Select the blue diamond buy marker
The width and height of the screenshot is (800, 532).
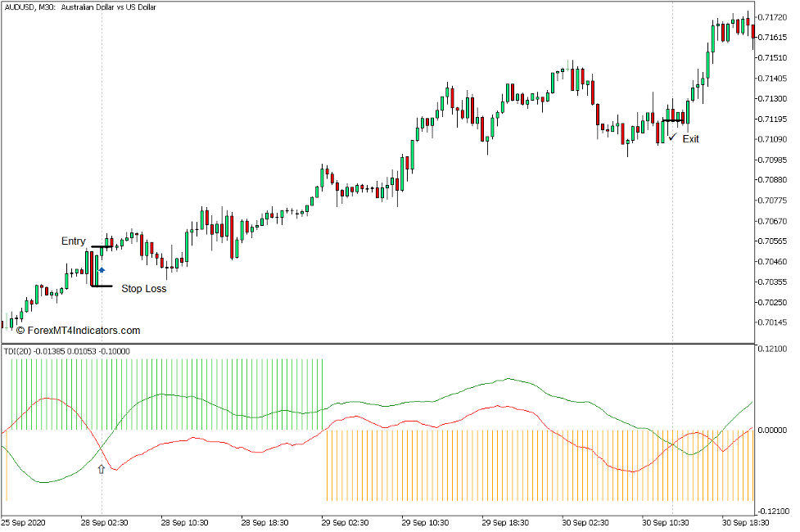(102, 268)
